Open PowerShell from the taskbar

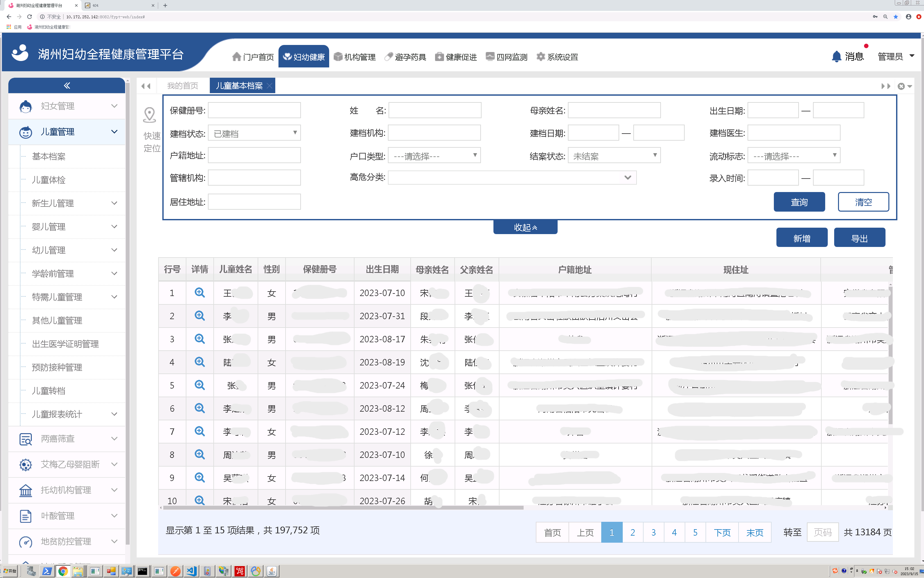[47, 571]
